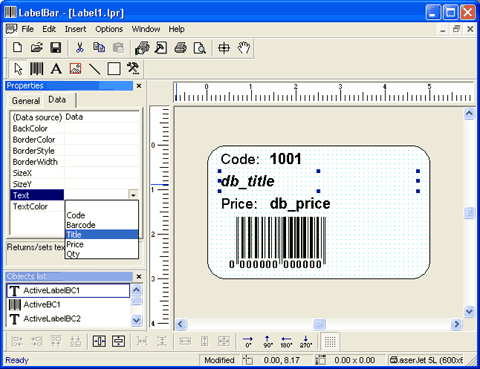Image resolution: width=480 pixels, height=369 pixels.
Task: Copy the selected object
Action: 99,48
